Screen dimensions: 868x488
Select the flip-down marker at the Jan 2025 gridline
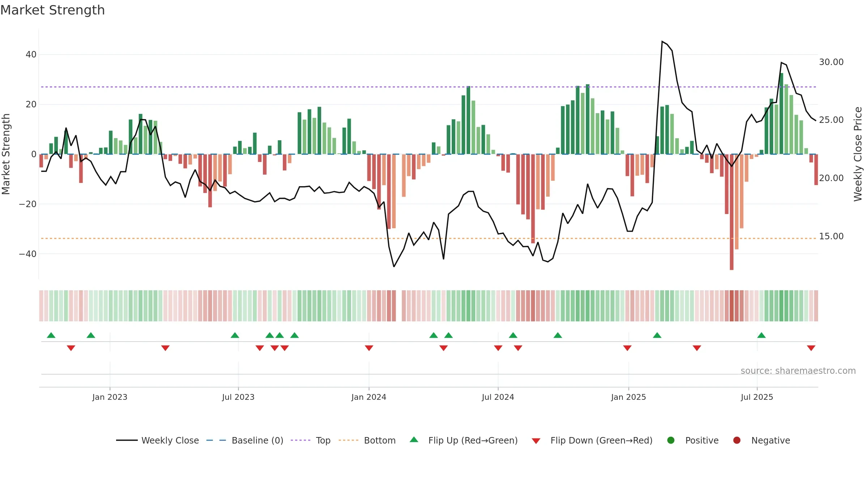point(627,348)
